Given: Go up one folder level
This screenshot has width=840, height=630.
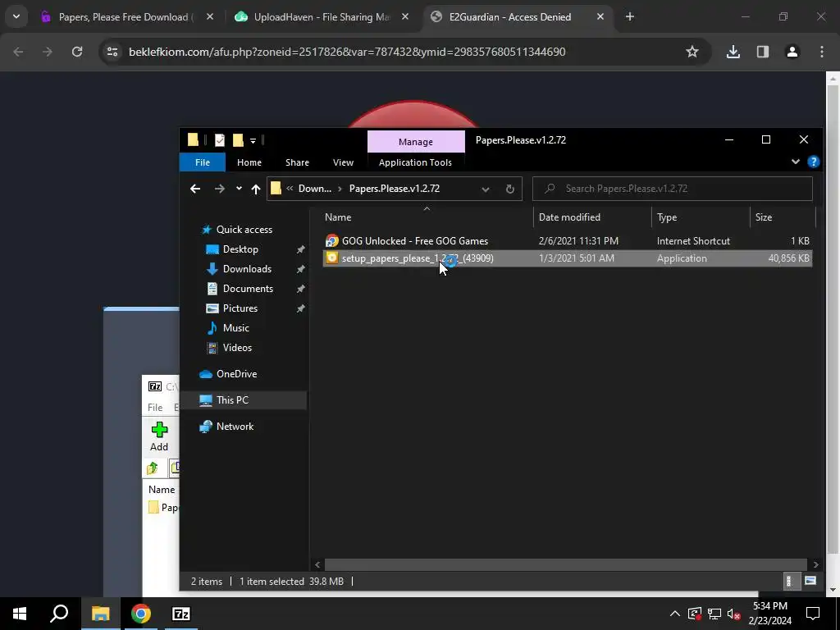Looking at the screenshot, I should 256,189.
